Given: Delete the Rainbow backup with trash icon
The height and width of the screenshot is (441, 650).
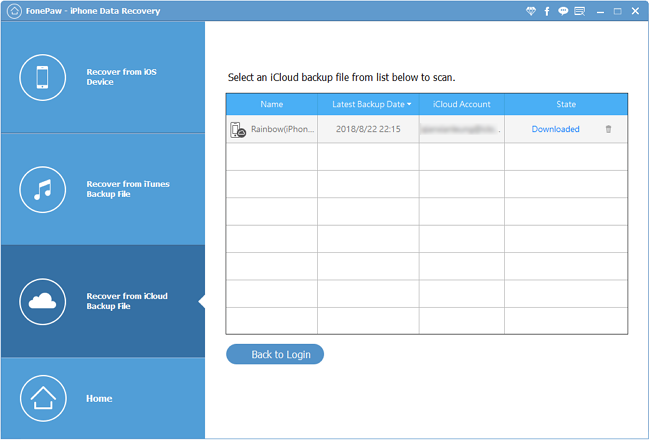Looking at the screenshot, I should [608, 129].
